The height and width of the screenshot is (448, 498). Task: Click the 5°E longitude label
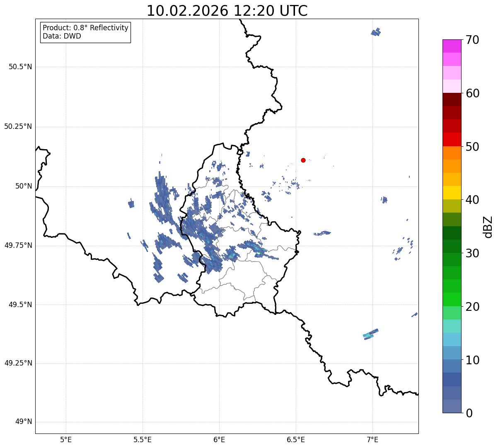66,439
